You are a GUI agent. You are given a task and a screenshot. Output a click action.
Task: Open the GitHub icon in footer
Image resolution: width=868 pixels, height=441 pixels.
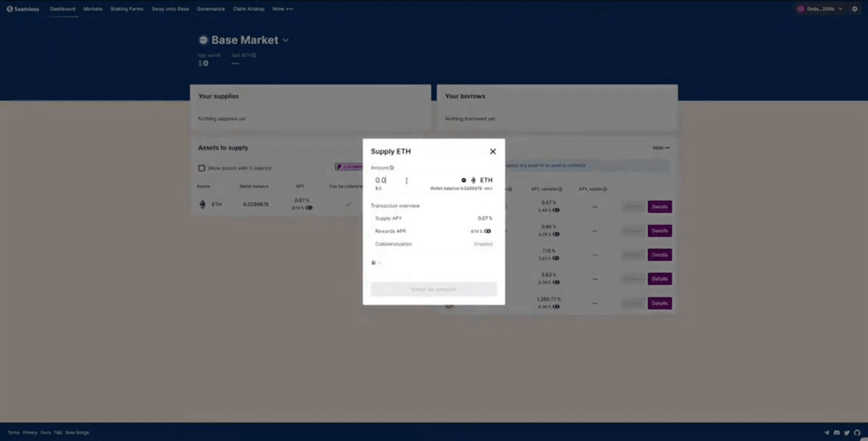tap(857, 432)
